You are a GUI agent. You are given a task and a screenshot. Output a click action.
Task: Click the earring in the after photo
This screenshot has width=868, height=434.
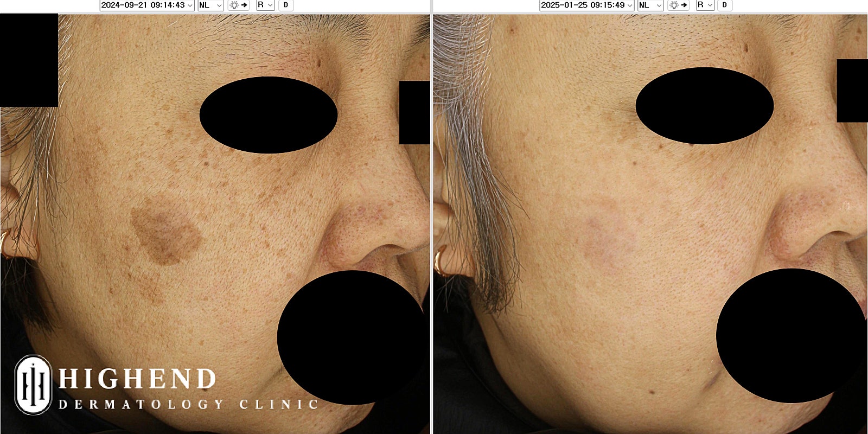click(442, 260)
